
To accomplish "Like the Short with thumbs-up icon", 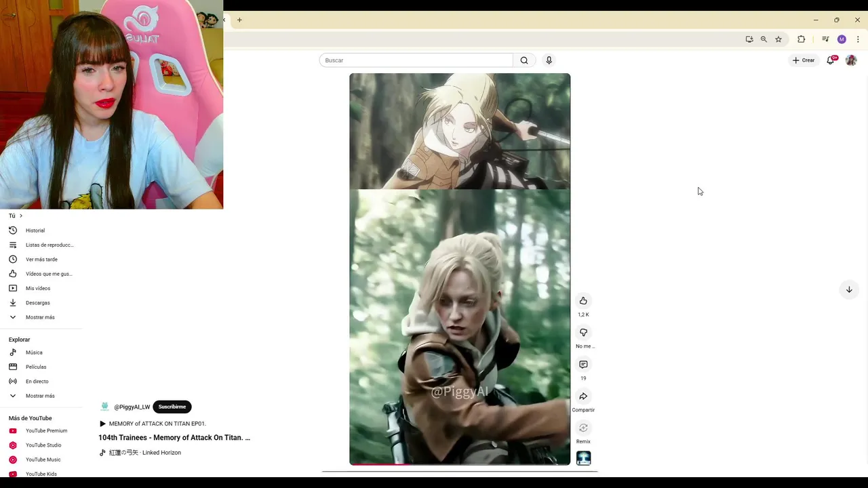I will tap(583, 301).
